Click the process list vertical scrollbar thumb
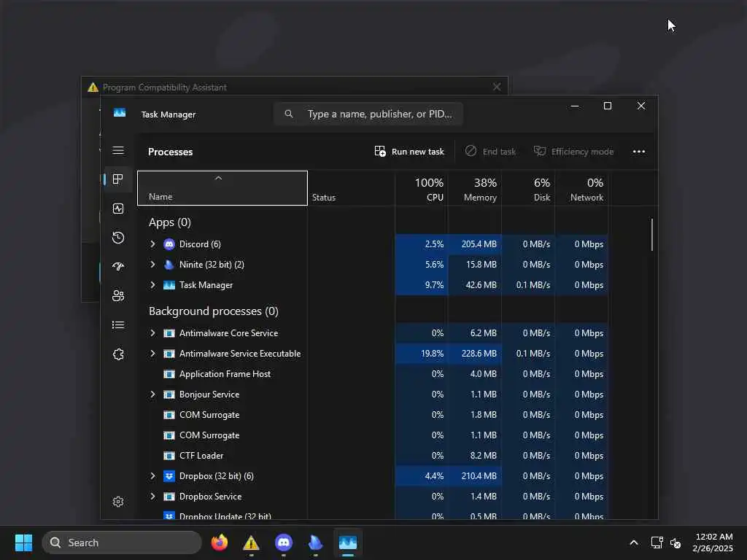This screenshot has width=747, height=560. tap(651, 235)
